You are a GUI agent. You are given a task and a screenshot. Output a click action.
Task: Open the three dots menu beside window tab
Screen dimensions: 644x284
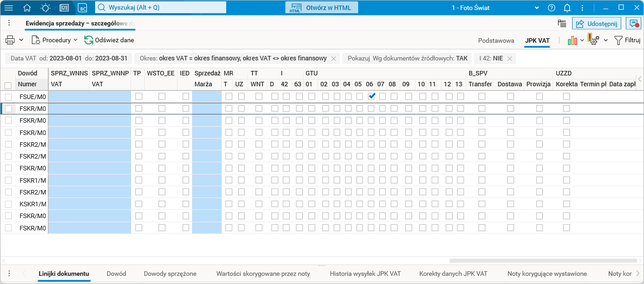click(9, 23)
